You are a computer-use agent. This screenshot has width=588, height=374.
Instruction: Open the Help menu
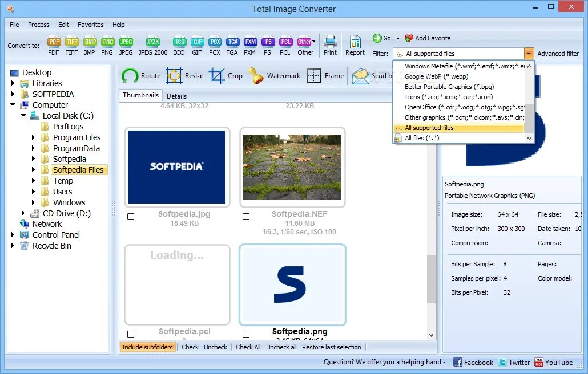119,25
